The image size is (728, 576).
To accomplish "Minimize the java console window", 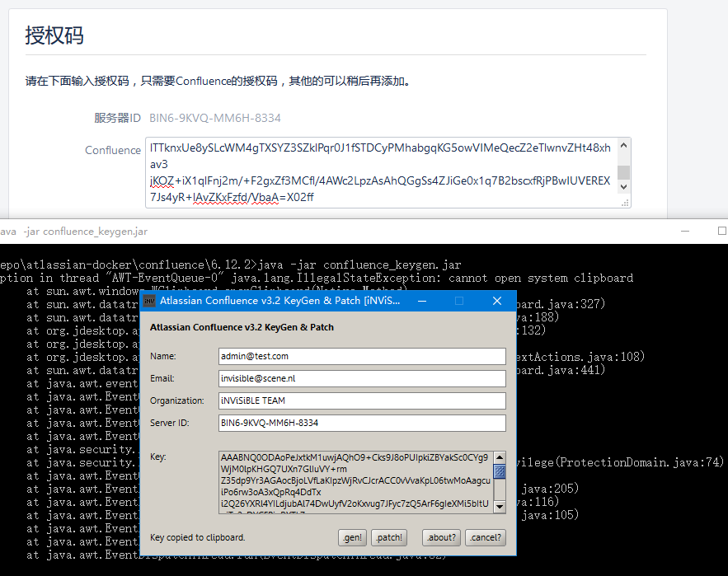I will pos(685,232).
